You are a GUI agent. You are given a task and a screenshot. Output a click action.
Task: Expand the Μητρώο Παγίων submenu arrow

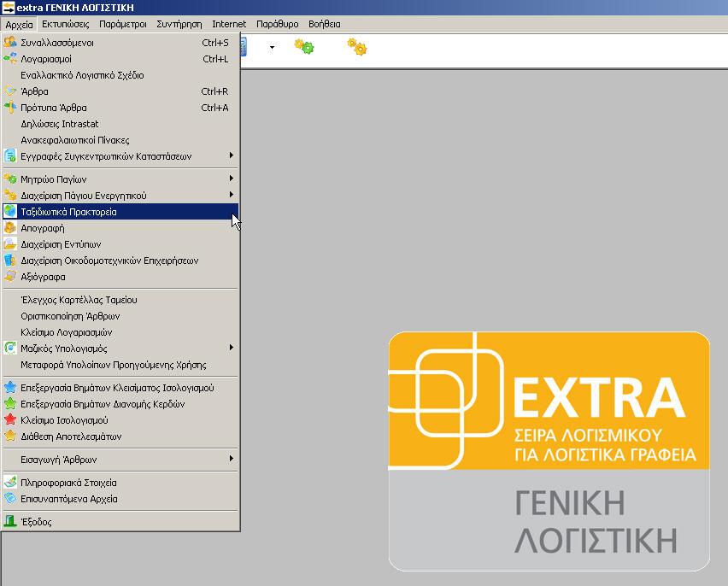232,179
